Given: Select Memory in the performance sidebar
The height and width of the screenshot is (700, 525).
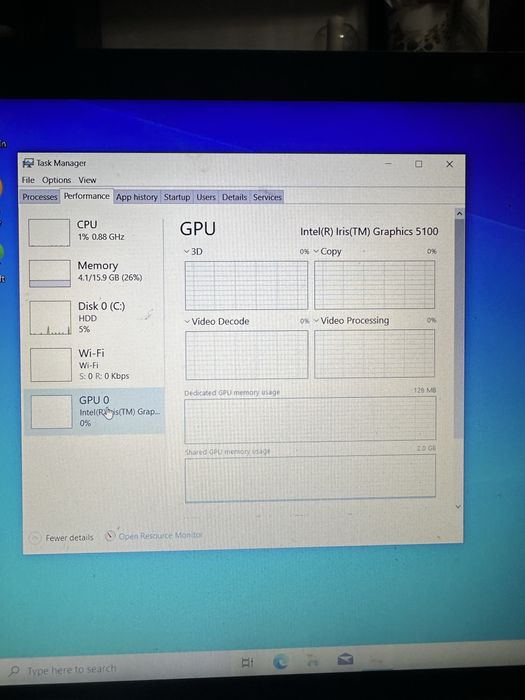Looking at the screenshot, I should 94,272.
